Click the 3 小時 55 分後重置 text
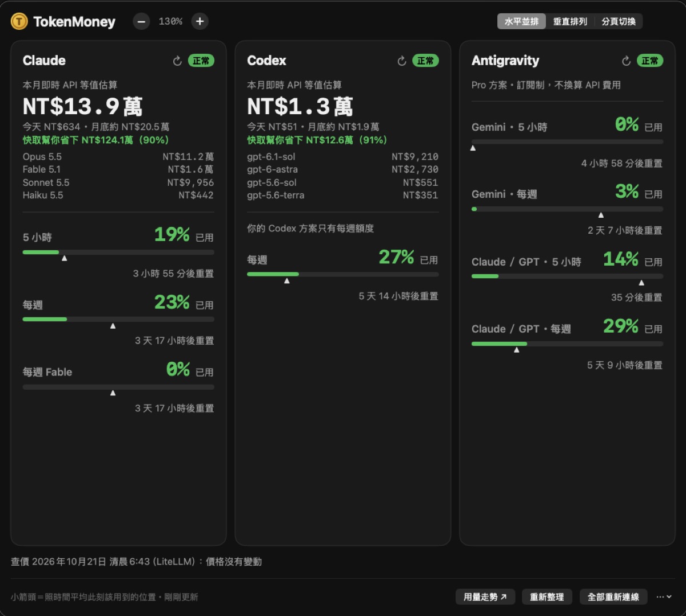This screenshot has height=616, width=686. click(174, 274)
